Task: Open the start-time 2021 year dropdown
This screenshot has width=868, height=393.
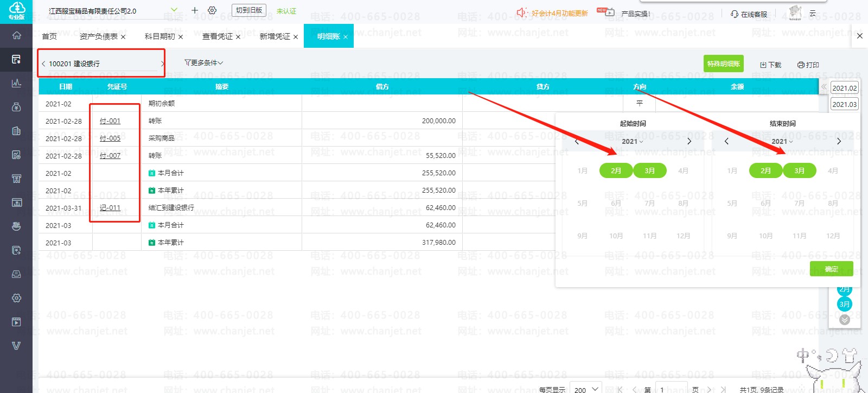Action: pyautogui.click(x=633, y=141)
